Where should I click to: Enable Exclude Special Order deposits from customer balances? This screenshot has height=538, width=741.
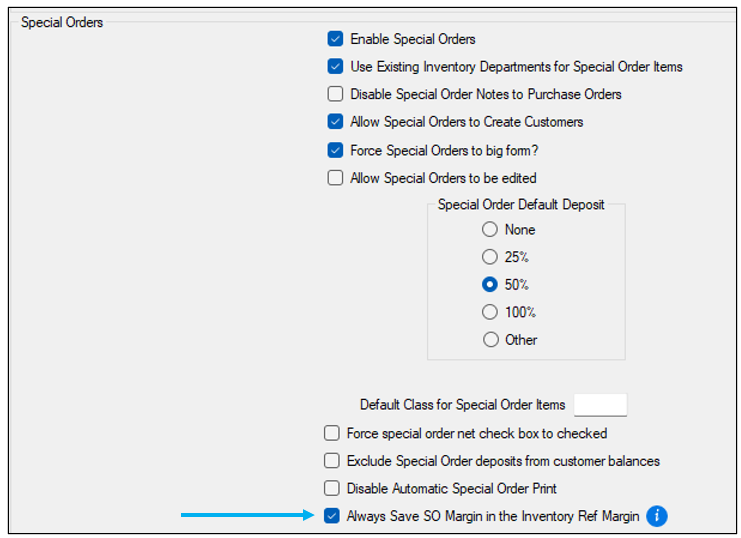(332, 461)
